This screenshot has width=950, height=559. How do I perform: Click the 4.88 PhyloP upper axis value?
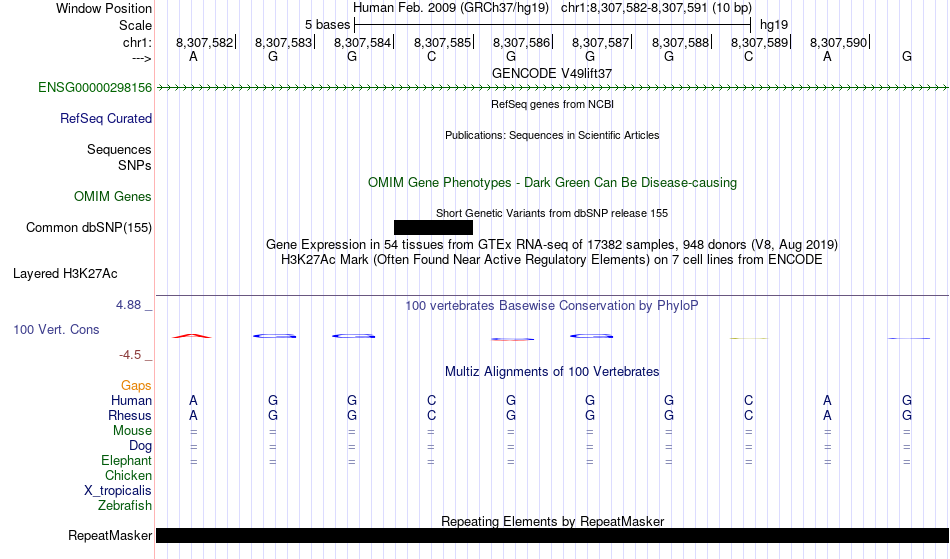pos(128,305)
